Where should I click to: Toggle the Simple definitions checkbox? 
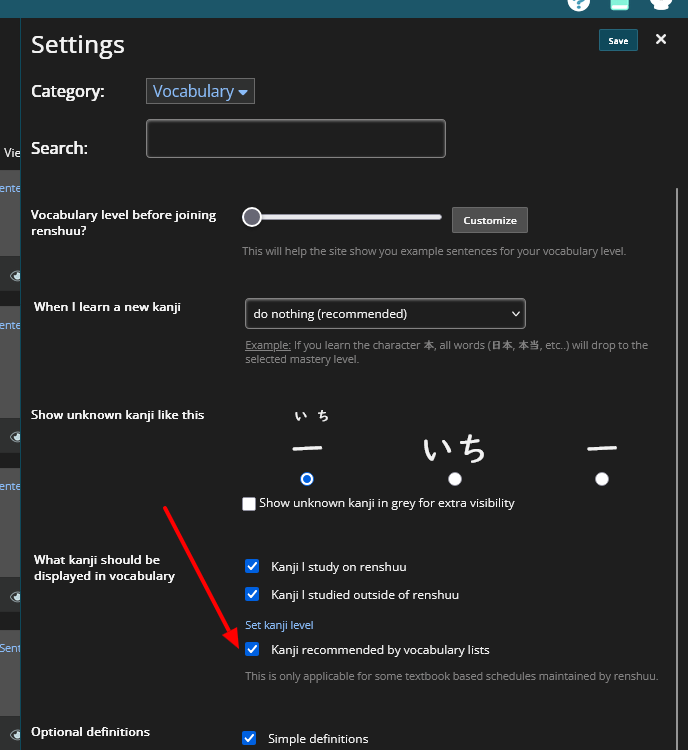click(249, 739)
